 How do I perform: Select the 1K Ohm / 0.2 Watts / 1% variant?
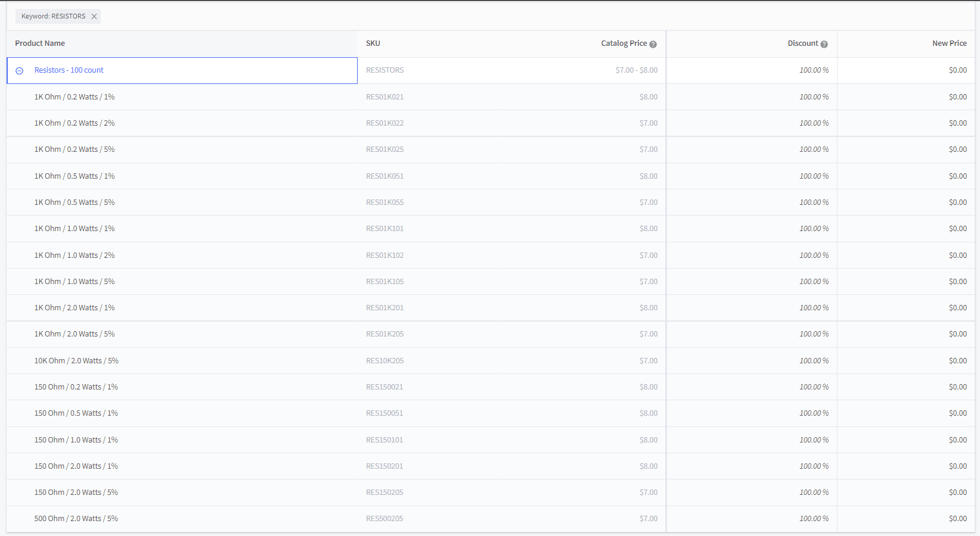(75, 97)
